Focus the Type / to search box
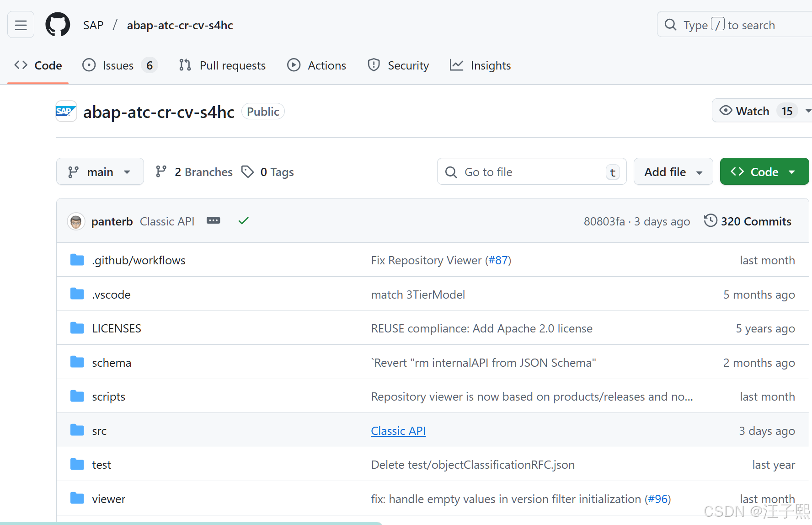 pos(734,24)
